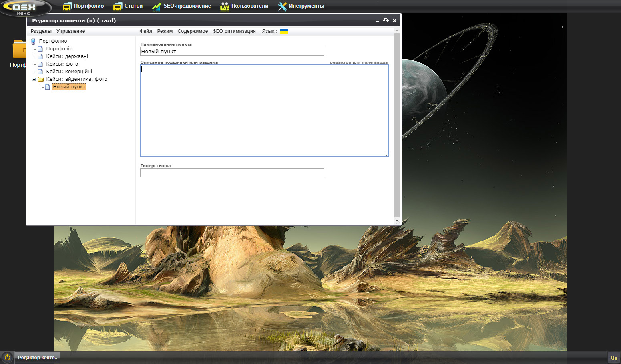Click the power icon in bottom taskbar
621x364 pixels.
coord(7,357)
